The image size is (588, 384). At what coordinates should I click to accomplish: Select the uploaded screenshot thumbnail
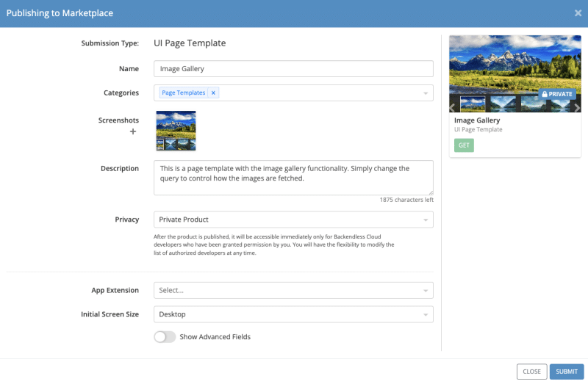point(176,131)
